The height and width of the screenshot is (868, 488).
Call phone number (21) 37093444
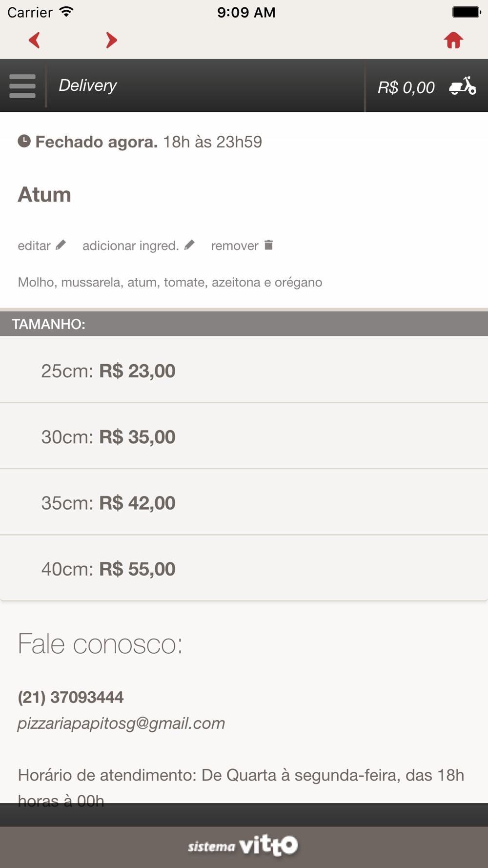(x=71, y=697)
